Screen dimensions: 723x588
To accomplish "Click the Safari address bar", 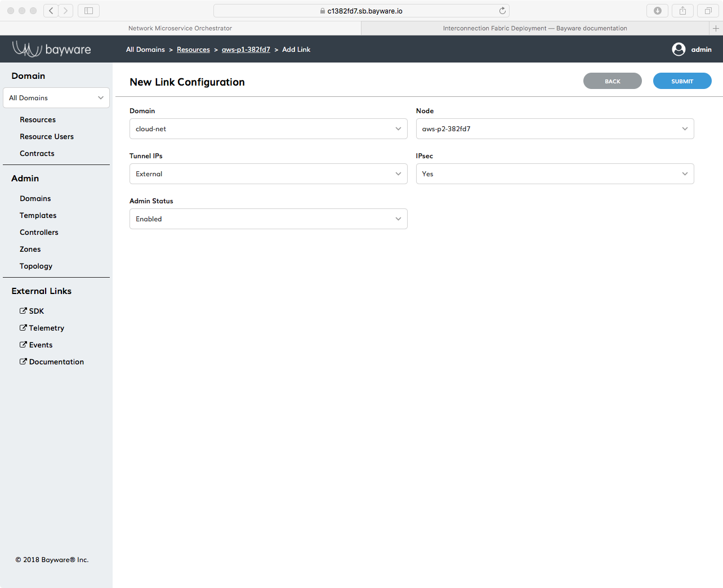I will point(361,11).
